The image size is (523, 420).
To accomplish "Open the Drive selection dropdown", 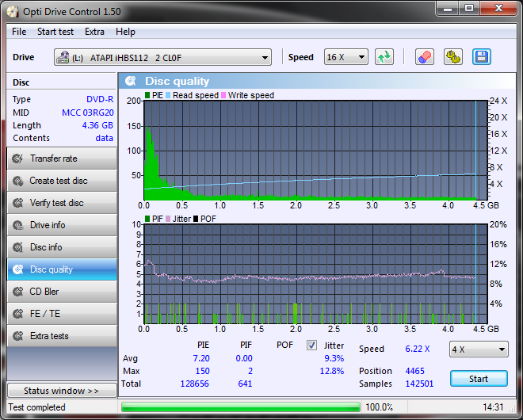I will (162, 57).
